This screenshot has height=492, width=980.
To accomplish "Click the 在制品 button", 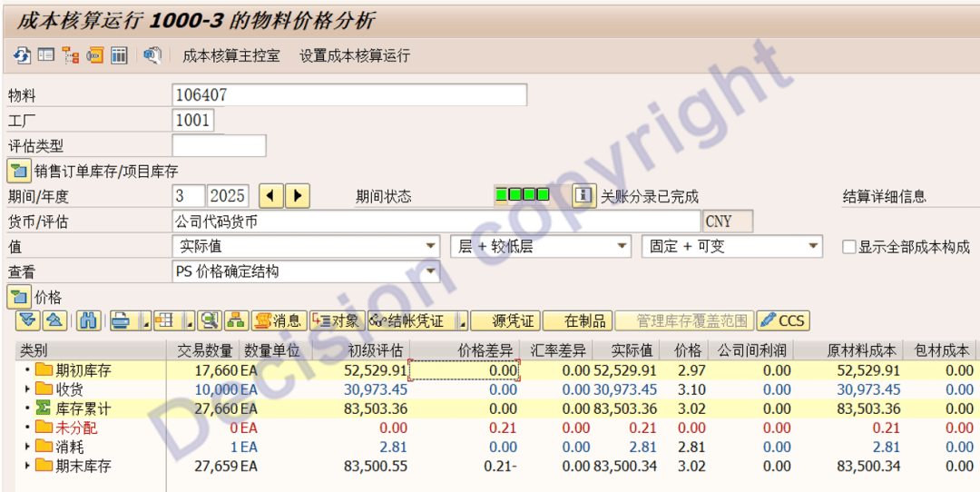I will [577, 320].
